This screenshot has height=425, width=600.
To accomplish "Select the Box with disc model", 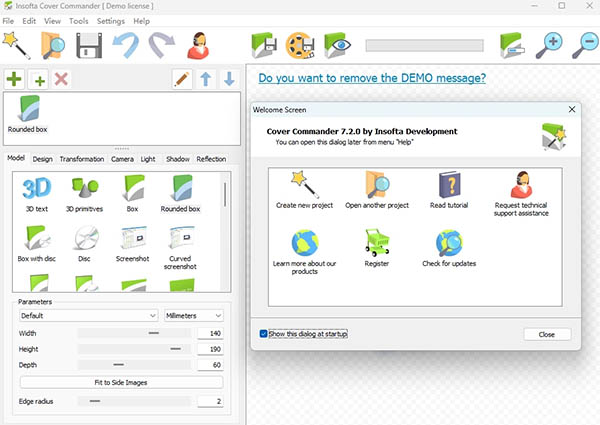I will (x=37, y=244).
